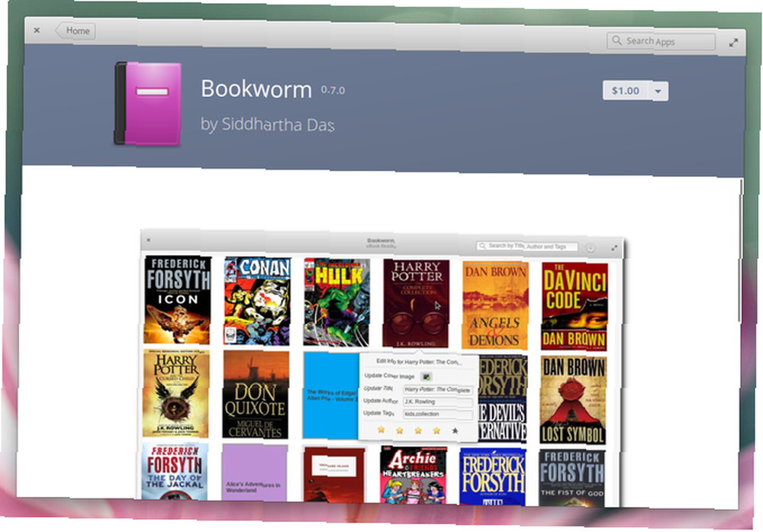Select the "Bookworm" app title text
763x532 pixels.
coord(256,89)
